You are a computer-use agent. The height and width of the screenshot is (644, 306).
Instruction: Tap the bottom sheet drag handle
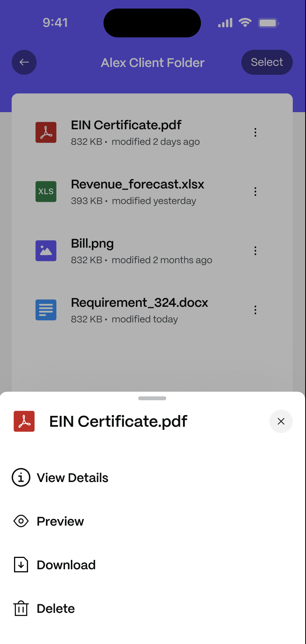pyautogui.click(x=152, y=398)
